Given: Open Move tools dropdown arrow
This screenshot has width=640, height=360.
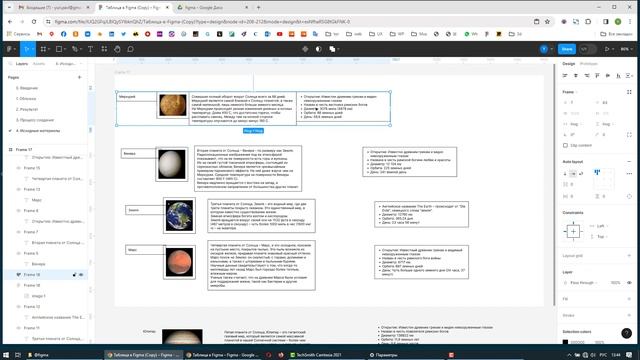Looking at the screenshot, I should coord(33,49).
